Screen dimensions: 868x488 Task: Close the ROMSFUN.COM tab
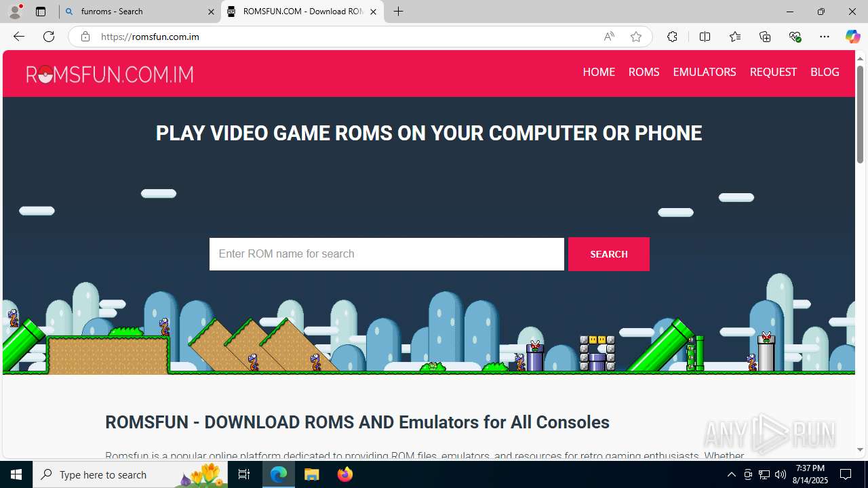(x=373, y=12)
